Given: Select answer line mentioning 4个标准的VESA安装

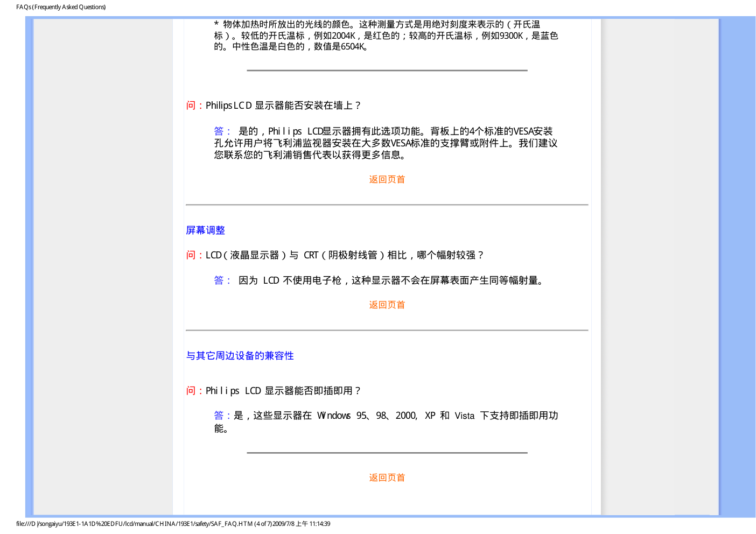Looking at the screenshot, I should [383, 131].
